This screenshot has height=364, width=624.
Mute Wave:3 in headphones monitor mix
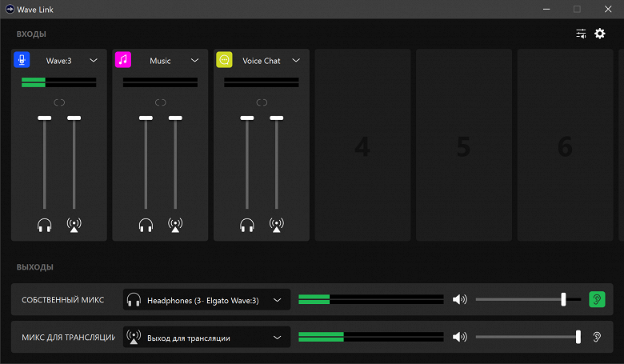pyautogui.click(x=45, y=225)
